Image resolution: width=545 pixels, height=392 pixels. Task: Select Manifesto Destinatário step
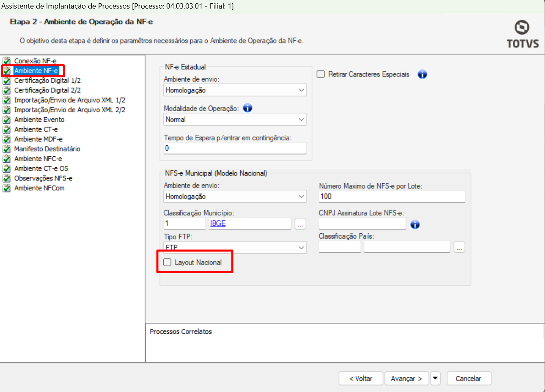tap(47, 149)
